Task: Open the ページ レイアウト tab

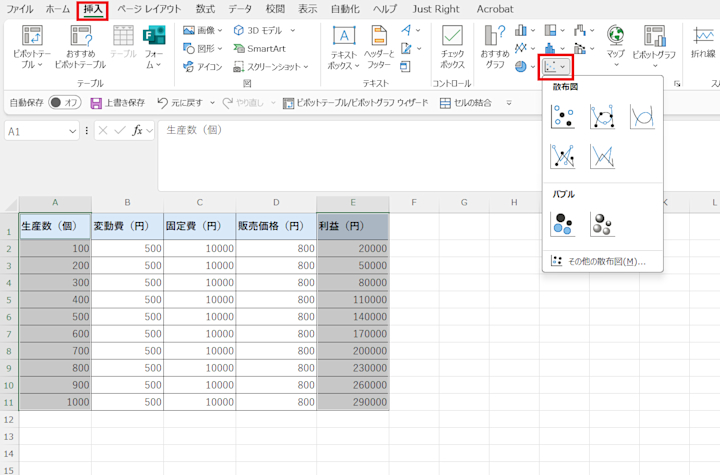Action: (149, 9)
